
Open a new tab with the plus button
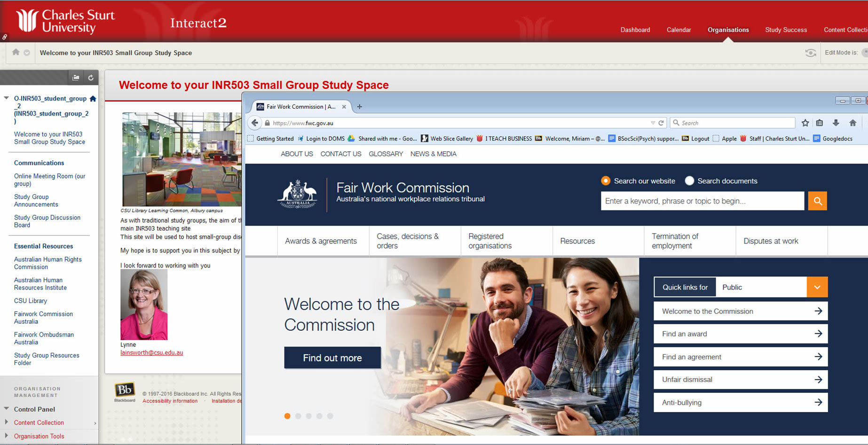tap(359, 107)
